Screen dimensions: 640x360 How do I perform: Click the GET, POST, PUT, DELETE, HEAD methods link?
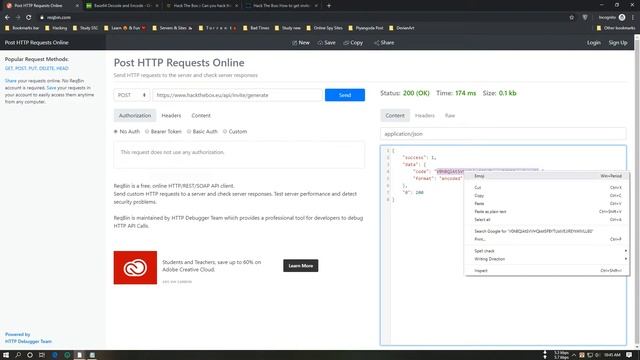coord(37,68)
